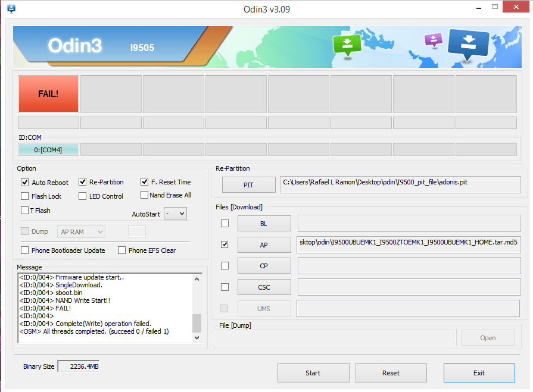Click the PIT file button
The image size is (533, 392).
coord(249,184)
